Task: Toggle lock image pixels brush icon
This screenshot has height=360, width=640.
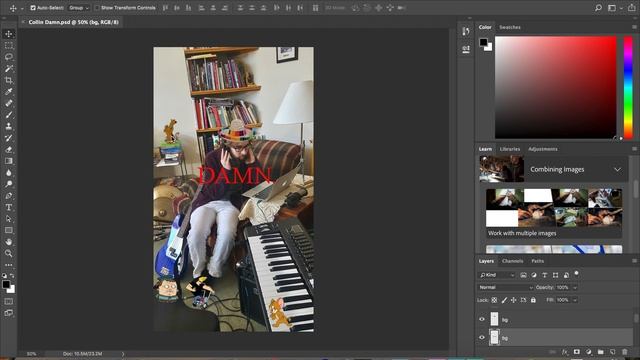Action: 504,300
